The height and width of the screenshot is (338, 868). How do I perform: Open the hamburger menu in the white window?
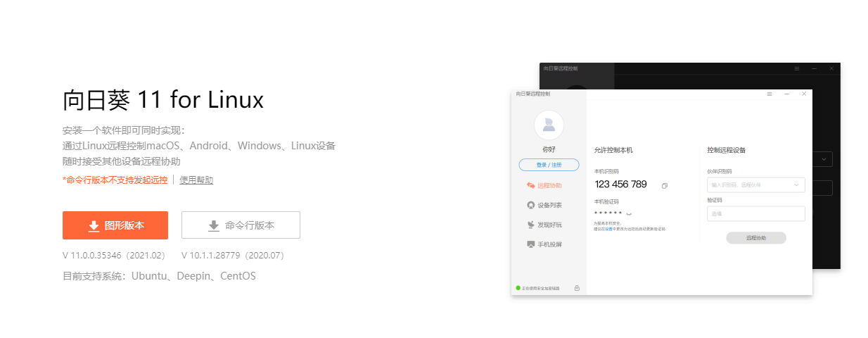(x=770, y=94)
